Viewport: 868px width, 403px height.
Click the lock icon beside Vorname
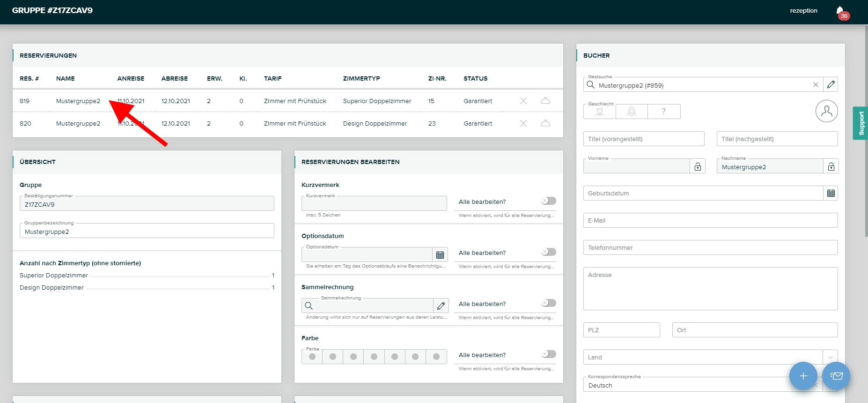tap(698, 166)
